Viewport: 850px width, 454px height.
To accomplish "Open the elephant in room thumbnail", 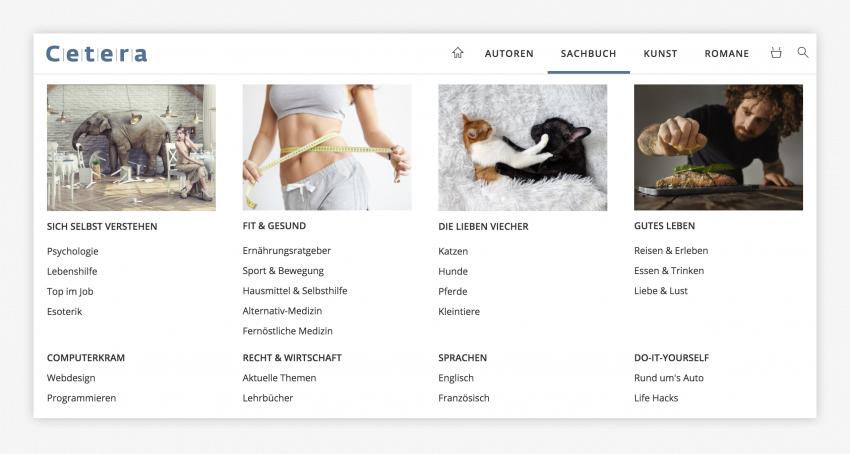I will tap(131, 148).
